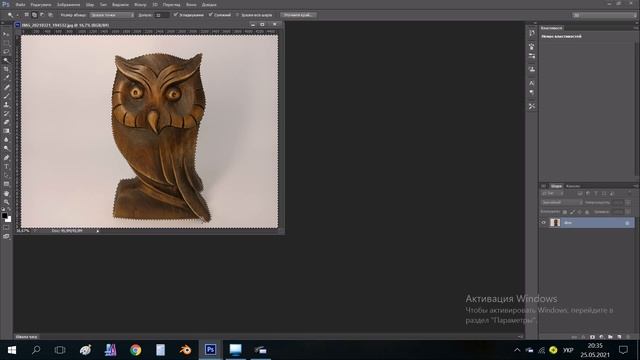Open the Sample Size dropdown

click(112, 15)
